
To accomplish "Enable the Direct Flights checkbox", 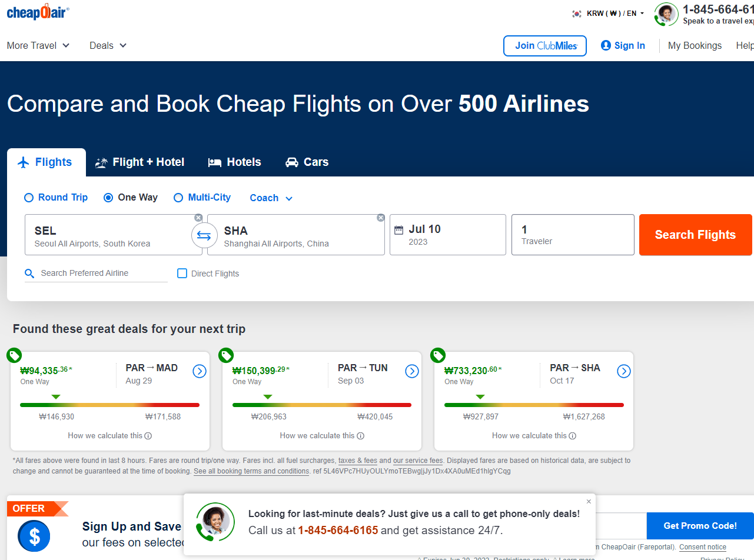I will coord(182,274).
